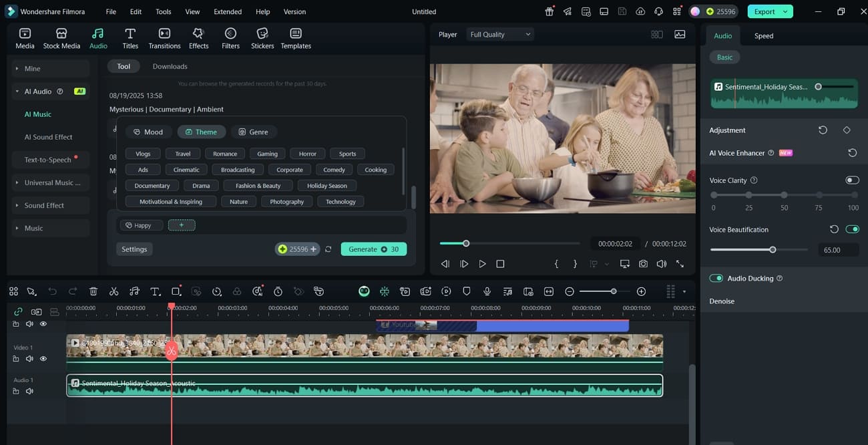Open the Extended menu
Screen dimensions: 868x445
[228, 11]
